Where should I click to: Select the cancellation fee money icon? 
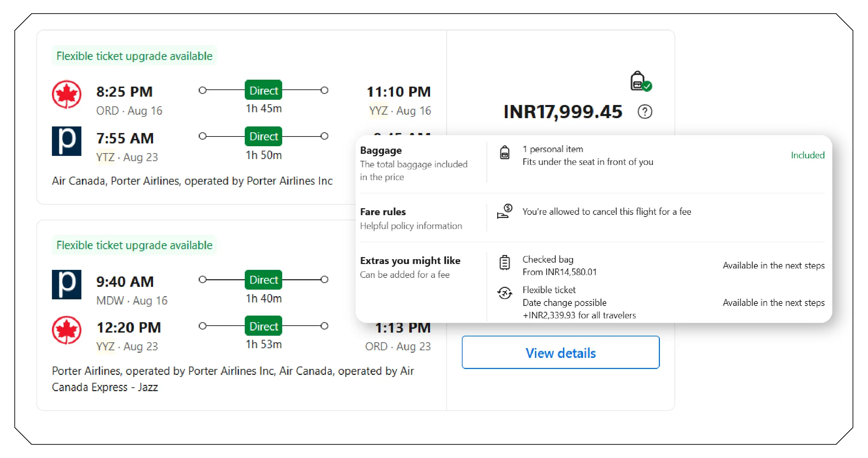pos(504,212)
